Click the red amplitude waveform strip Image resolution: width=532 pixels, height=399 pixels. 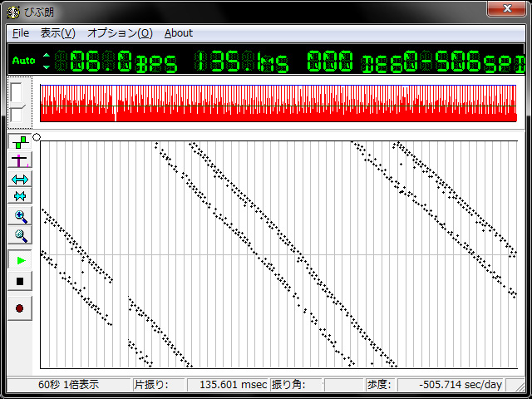tap(278, 103)
